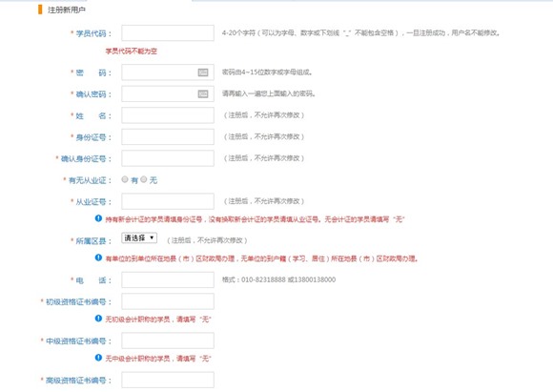This screenshot has height=392, width=553.
Task: Focus the 学员代码 input field
Action: pyautogui.click(x=168, y=32)
